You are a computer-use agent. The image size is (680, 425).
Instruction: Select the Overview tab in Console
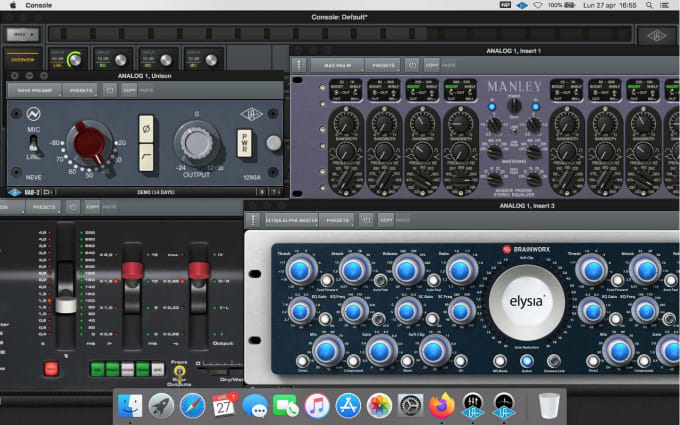tap(23, 59)
